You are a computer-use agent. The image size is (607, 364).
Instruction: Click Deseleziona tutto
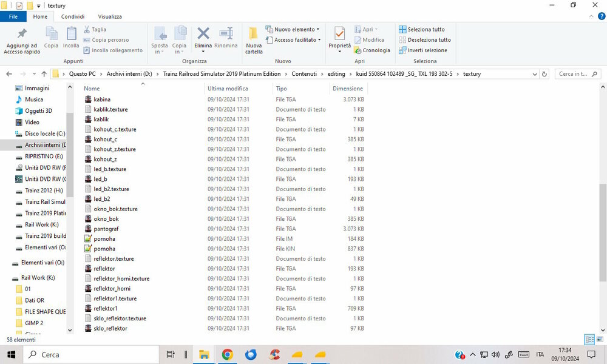point(425,40)
